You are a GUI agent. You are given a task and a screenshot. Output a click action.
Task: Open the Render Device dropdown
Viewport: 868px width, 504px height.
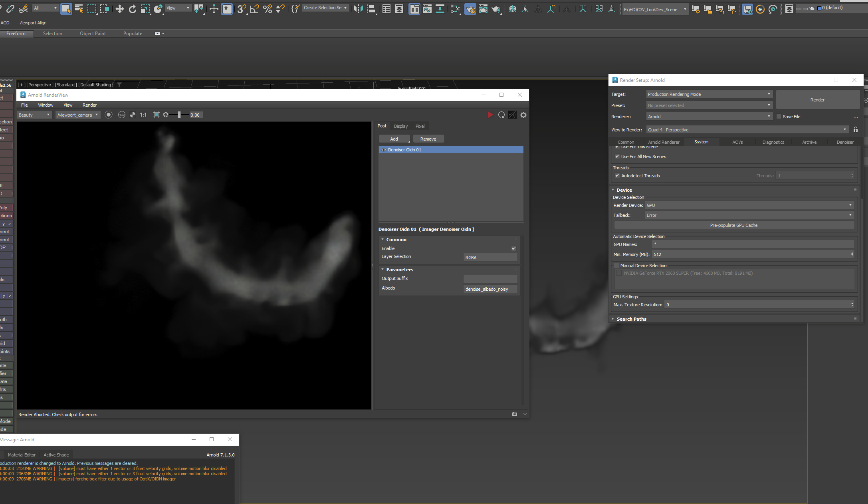click(850, 205)
